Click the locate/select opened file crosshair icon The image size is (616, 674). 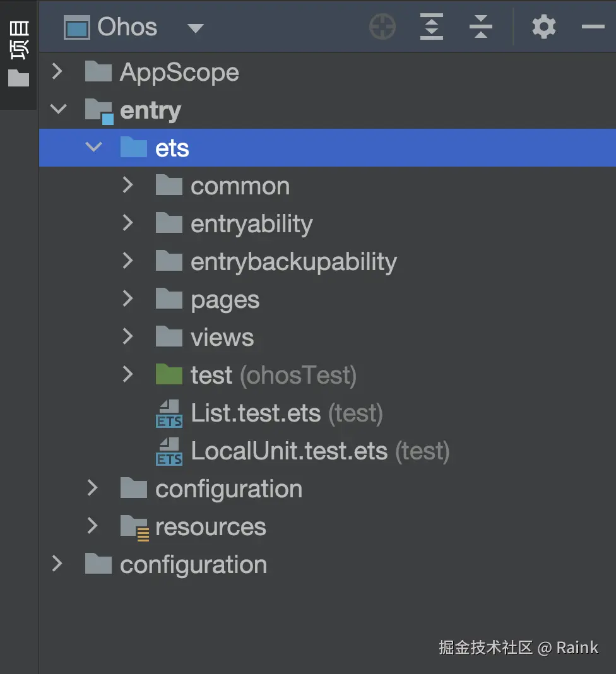382,27
